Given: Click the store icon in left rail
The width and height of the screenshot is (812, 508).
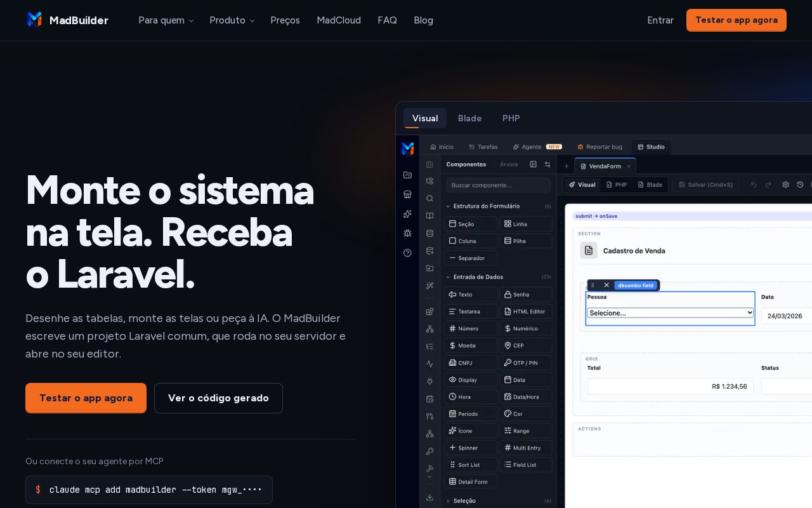Looking at the screenshot, I should pos(407,194).
